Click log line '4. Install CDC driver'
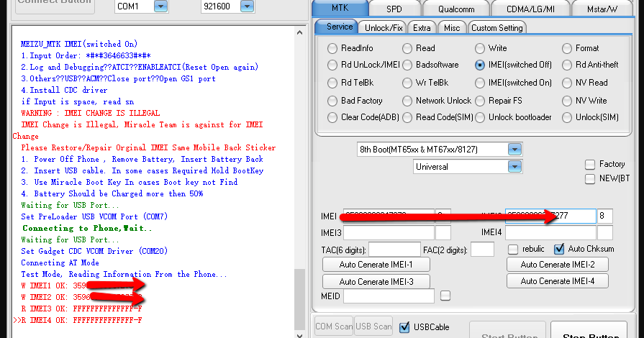 pyautogui.click(x=64, y=90)
